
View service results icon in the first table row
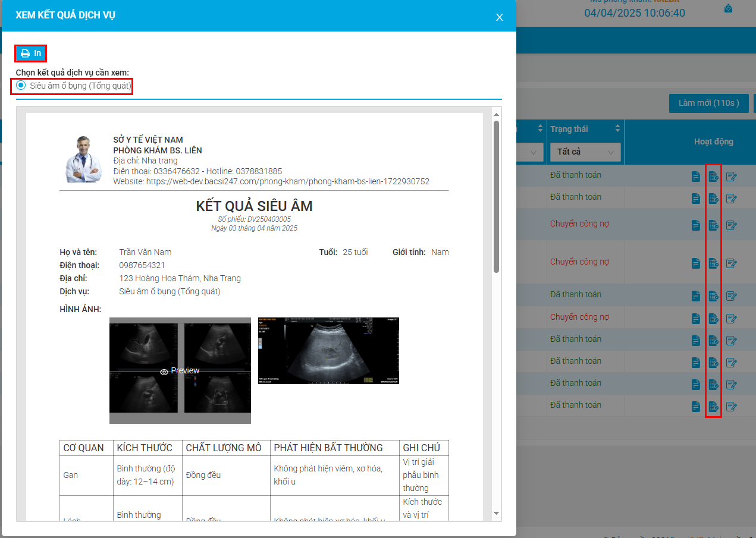(x=713, y=177)
